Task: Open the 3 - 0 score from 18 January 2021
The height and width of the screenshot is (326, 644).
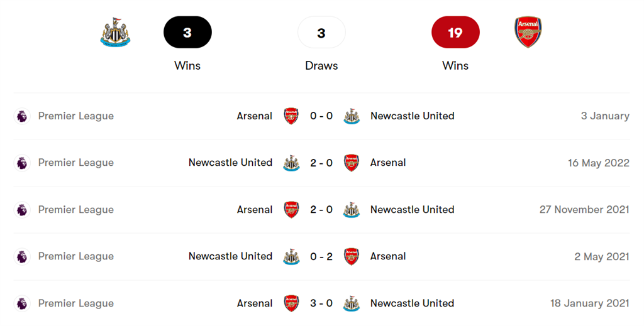Action: (321, 303)
